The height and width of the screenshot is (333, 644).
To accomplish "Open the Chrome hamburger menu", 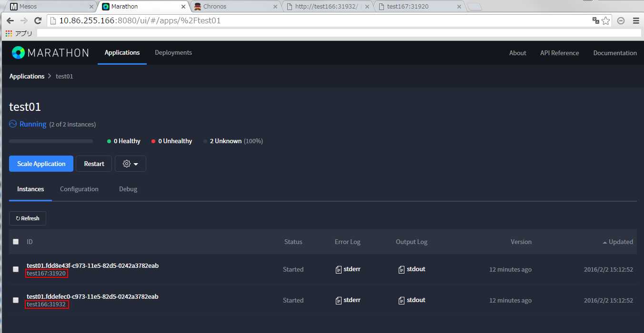I will point(636,21).
